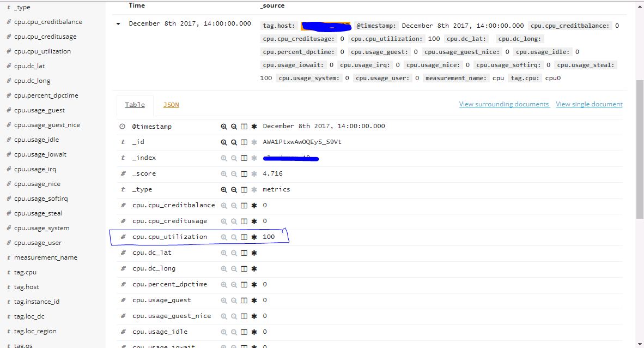Viewport: 644px width, 348px height.
Task: Filter out the _id value
Action: click(x=233, y=142)
